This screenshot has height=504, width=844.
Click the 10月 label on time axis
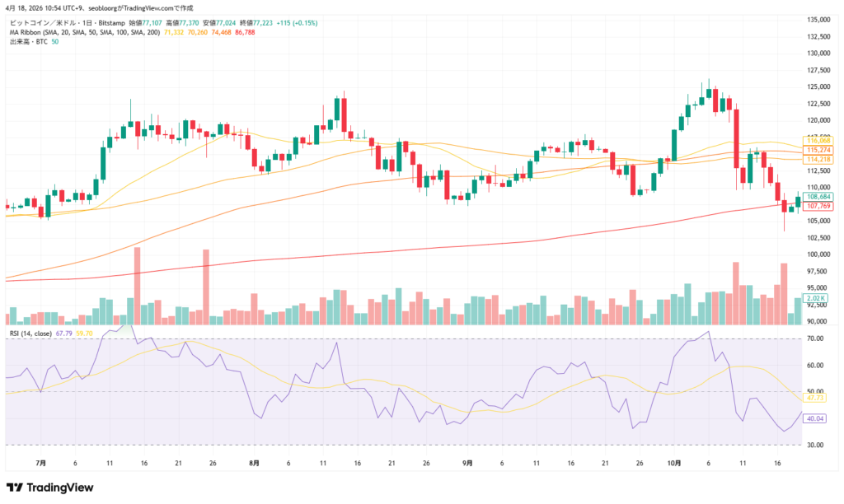pyautogui.click(x=674, y=464)
